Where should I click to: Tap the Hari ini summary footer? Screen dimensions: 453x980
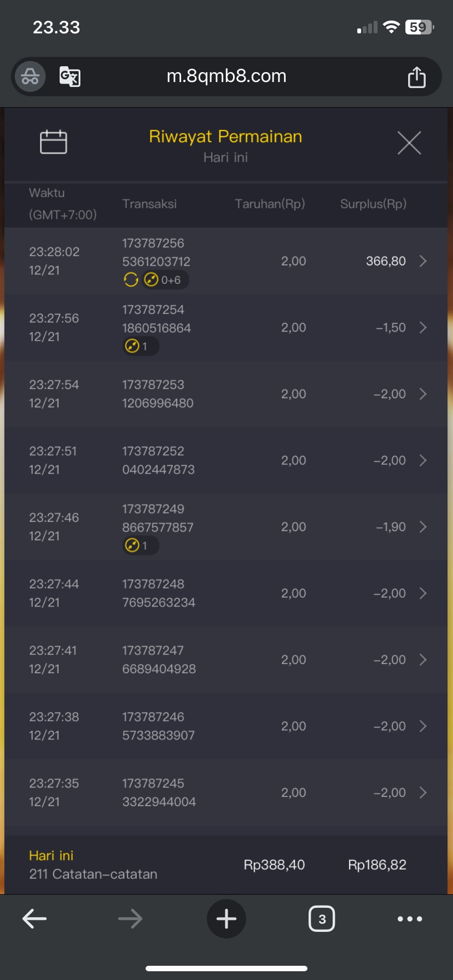pyautogui.click(x=226, y=865)
